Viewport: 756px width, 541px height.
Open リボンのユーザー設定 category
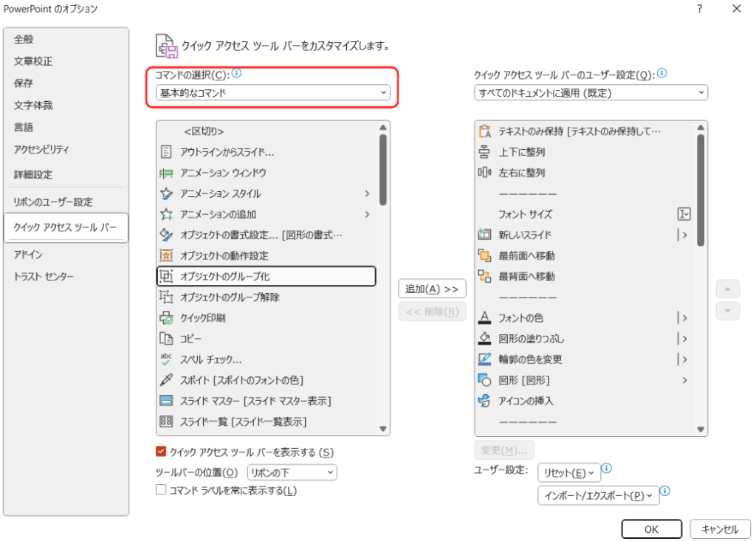53,202
